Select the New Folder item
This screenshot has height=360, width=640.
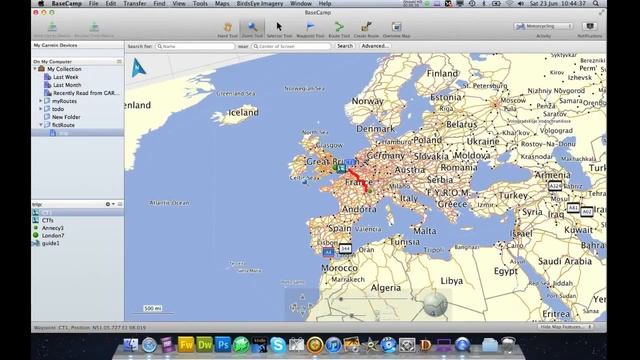(66, 117)
